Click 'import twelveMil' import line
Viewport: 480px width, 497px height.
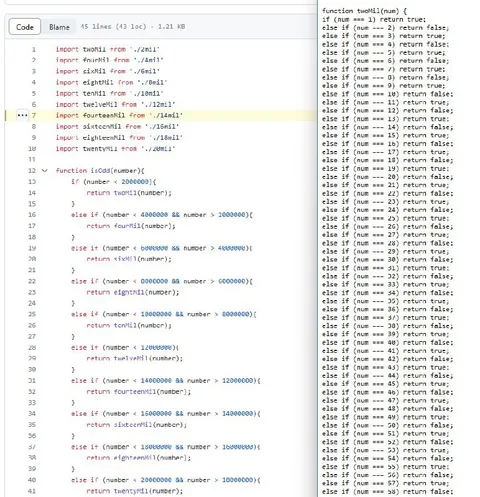click(115, 104)
